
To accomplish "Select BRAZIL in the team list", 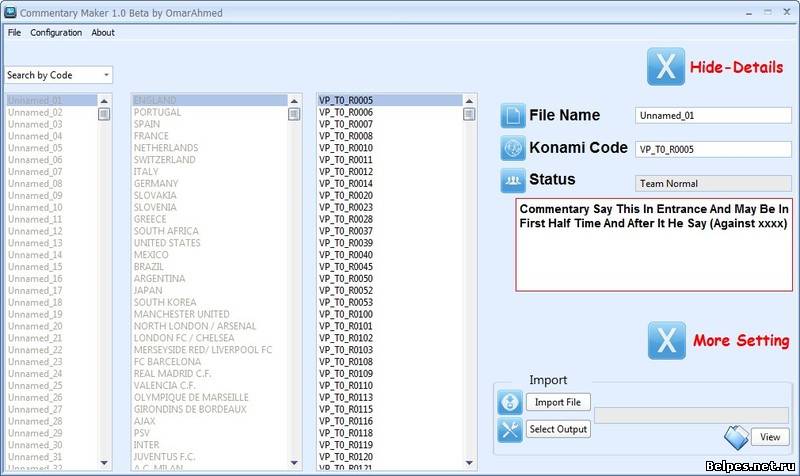I will [x=210, y=266].
